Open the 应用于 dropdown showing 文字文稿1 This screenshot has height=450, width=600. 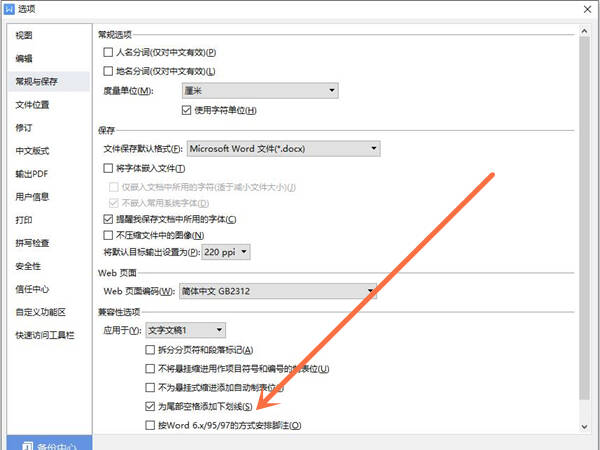(186, 330)
